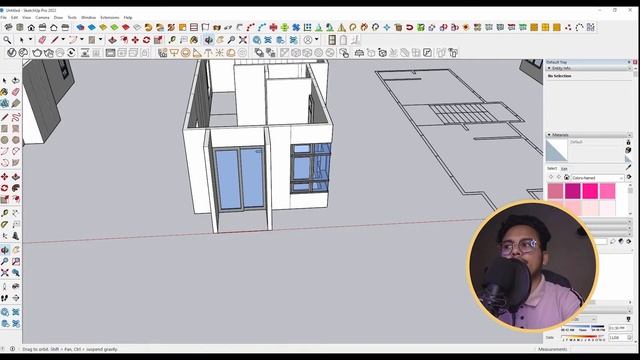Open the Extensions menu
The width and height of the screenshot is (640, 360).
pos(110,18)
